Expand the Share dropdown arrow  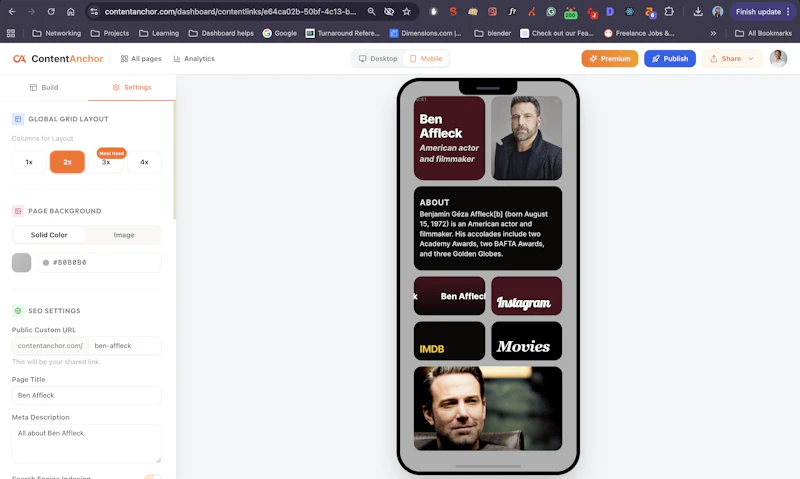[x=751, y=59]
